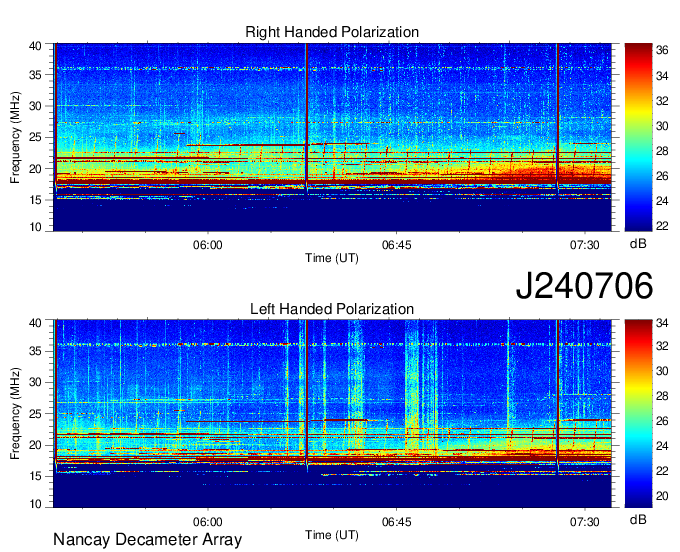Click the 35 MHz tick on right-handed plot
The width and height of the screenshot is (680, 552).
point(35,75)
